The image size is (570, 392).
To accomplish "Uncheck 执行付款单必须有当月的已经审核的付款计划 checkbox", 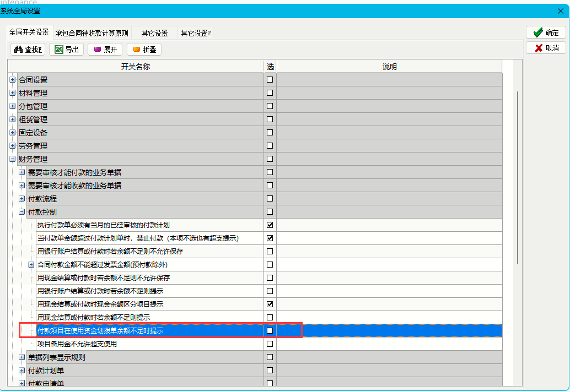I will (270, 225).
